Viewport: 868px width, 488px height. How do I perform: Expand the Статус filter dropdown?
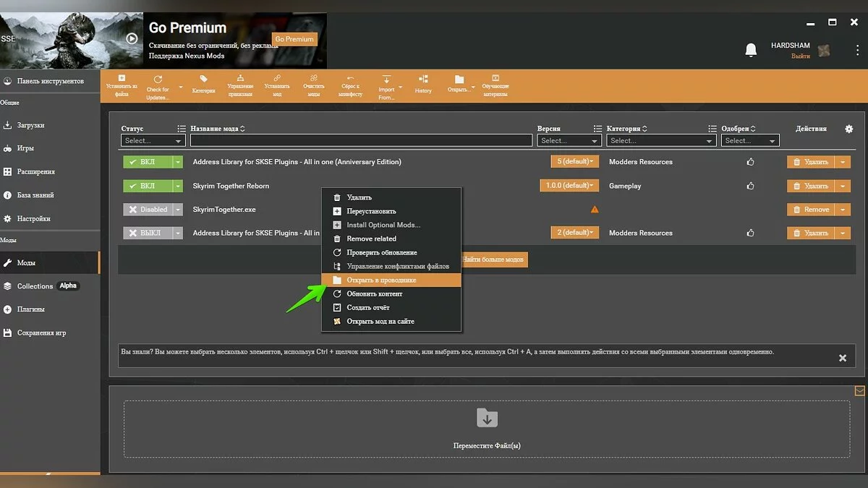coord(153,141)
